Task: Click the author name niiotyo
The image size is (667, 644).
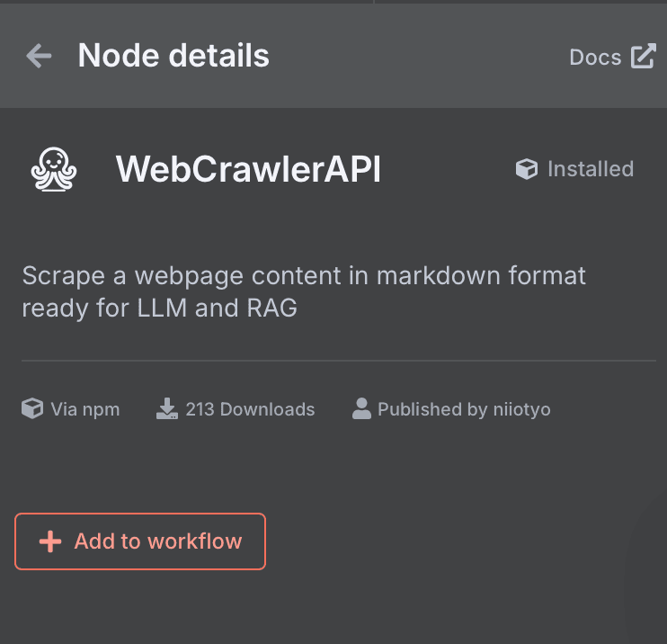Action: pyautogui.click(x=521, y=409)
